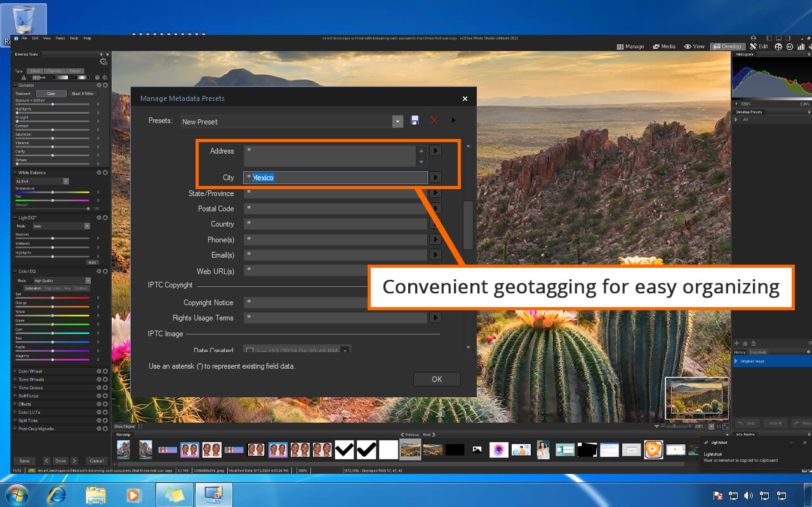This screenshot has height=507, width=812.
Task: Adjust the Color EQ Red slider handle
Action: 52,298
